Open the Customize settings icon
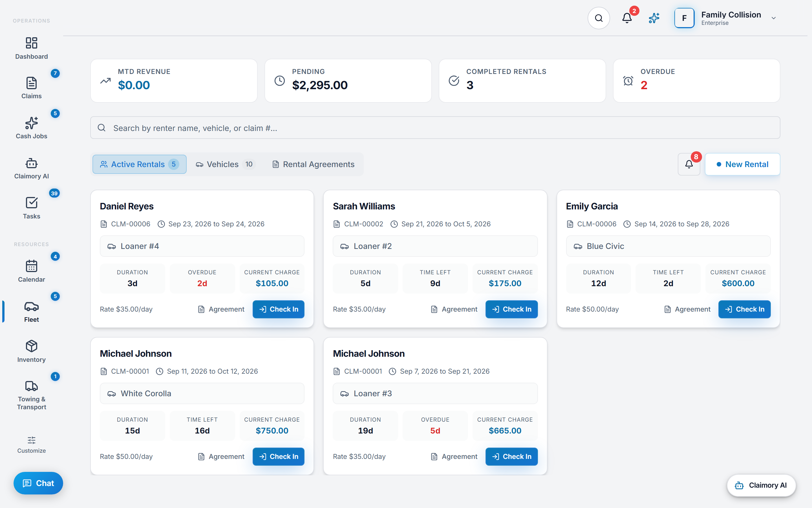This screenshot has height=508, width=812. pos(31,445)
